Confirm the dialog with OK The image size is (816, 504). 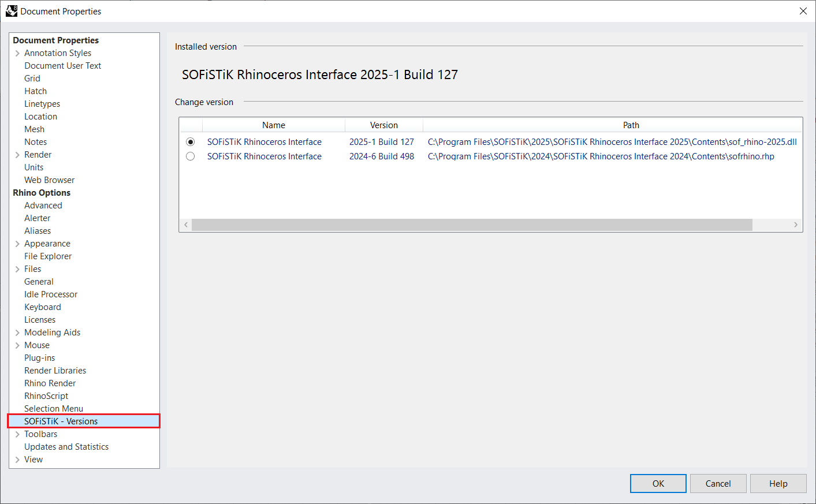pyautogui.click(x=658, y=484)
